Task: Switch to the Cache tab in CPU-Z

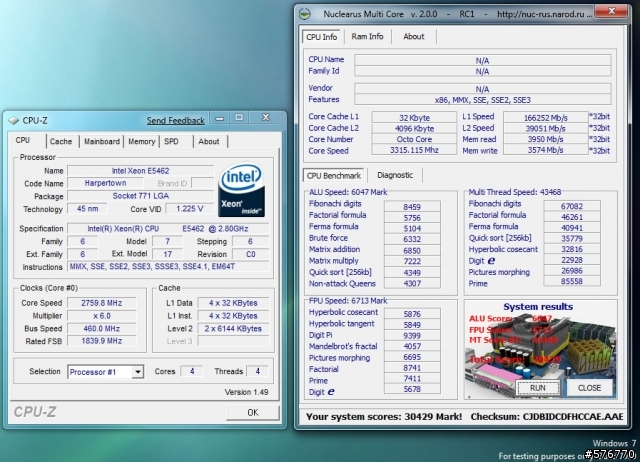Action: (61, 142)
